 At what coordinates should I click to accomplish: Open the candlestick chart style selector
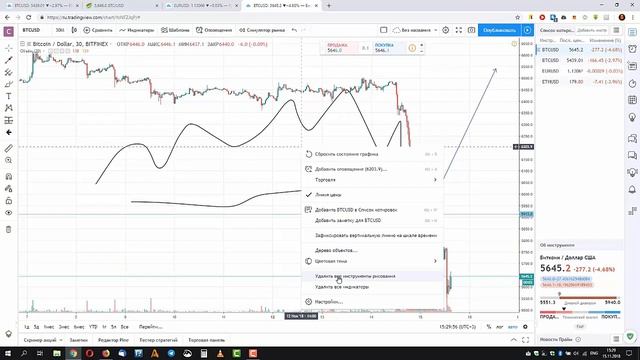[x=74, y=30]
